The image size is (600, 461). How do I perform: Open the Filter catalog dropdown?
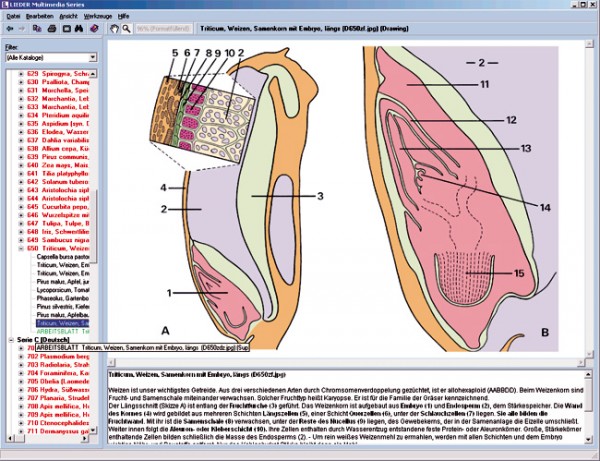(x=91, y=58)
